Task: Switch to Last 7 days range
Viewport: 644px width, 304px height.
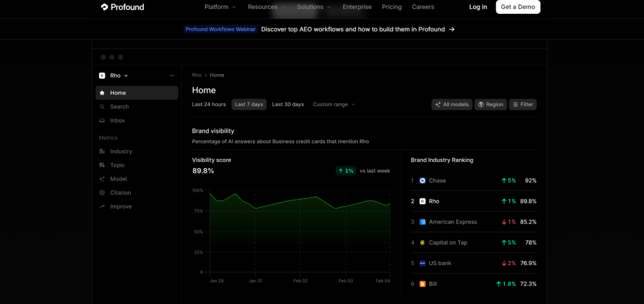Action: coord(249,104)
